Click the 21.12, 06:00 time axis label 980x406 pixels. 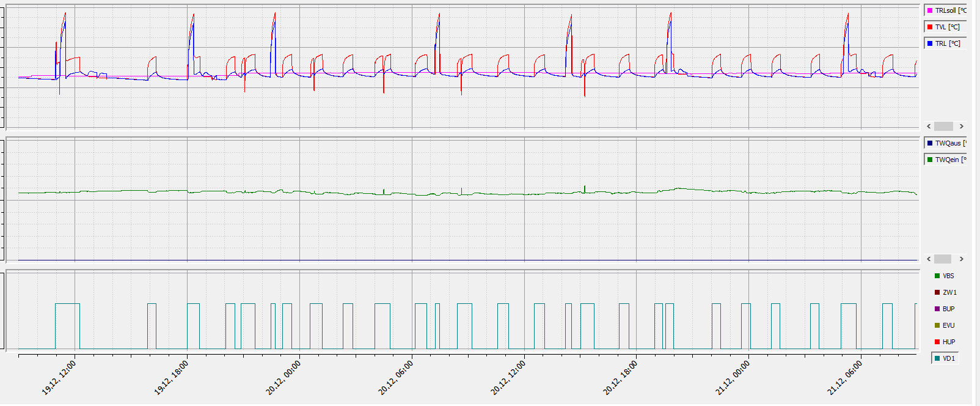[845, 377]
